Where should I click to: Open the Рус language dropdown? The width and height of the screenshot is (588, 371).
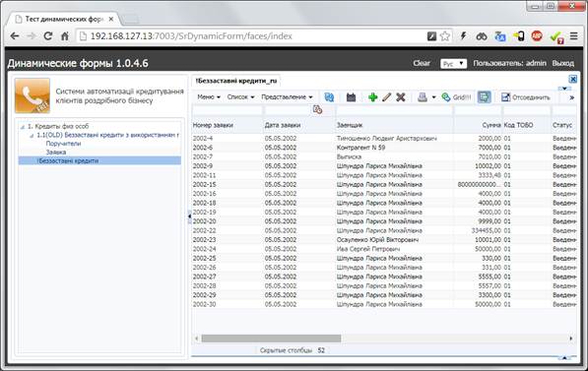[x=453, y=64]
